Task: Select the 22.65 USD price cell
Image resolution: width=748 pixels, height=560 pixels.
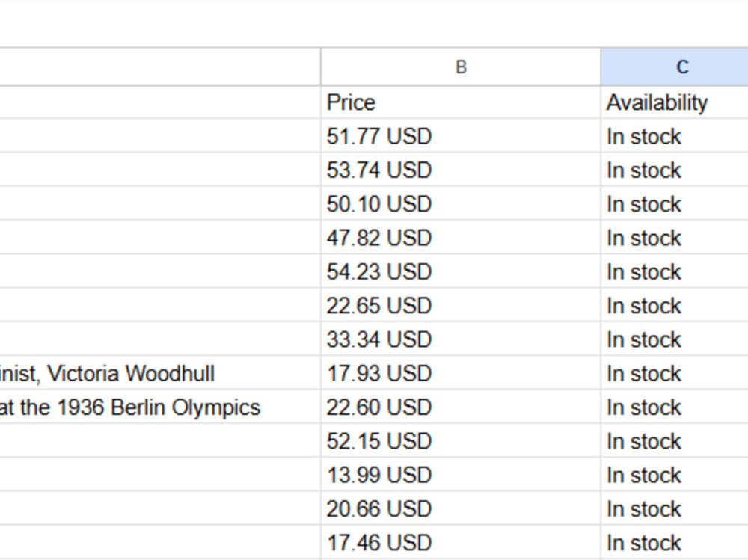Action: [461, 306]
